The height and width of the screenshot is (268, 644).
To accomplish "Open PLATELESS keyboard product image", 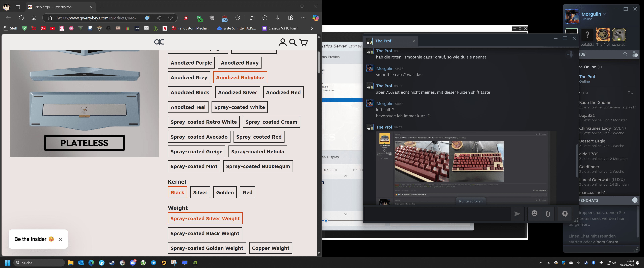I will [x=85, y=103].
